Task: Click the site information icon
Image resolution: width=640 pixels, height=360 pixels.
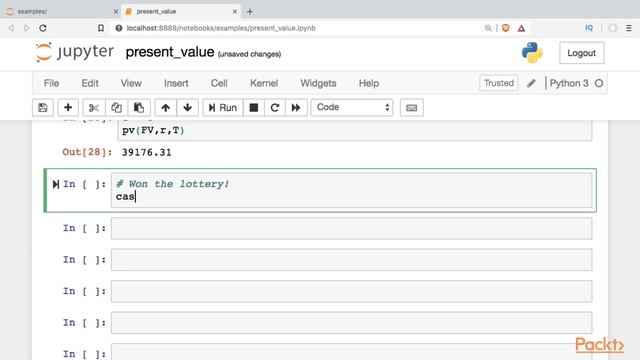Action: [x=119, y=28]
